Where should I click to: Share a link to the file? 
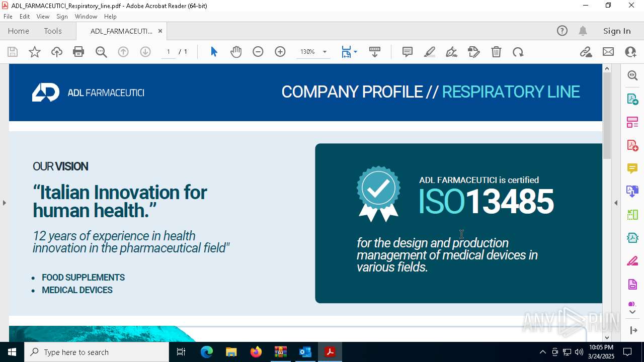(x=586, y=52)
